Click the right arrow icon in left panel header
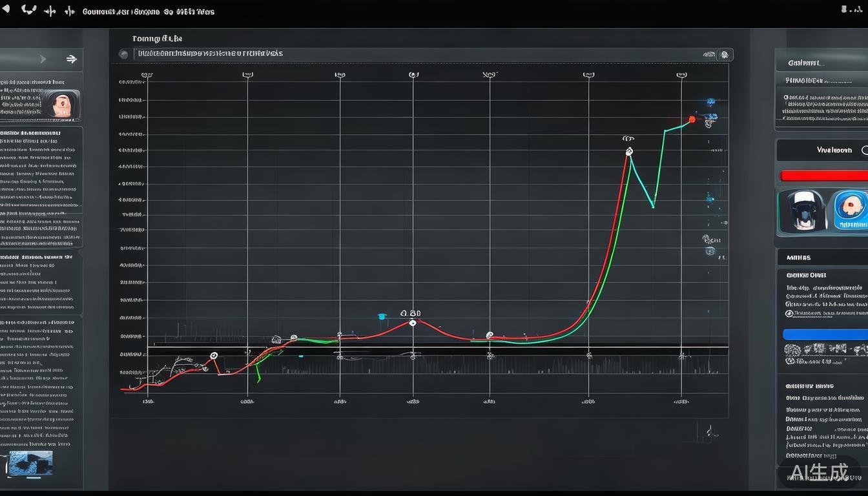The image size is (868, 496). pos(71,59)
